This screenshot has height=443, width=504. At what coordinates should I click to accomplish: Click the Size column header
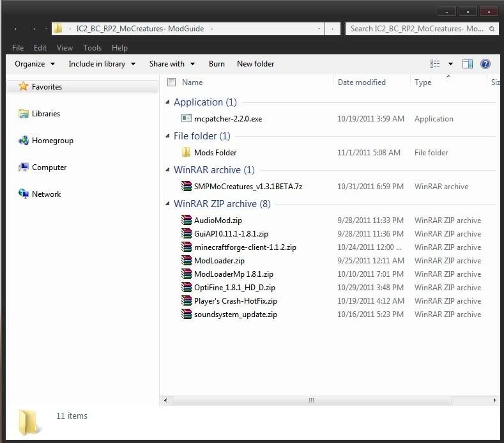[495, 82]
